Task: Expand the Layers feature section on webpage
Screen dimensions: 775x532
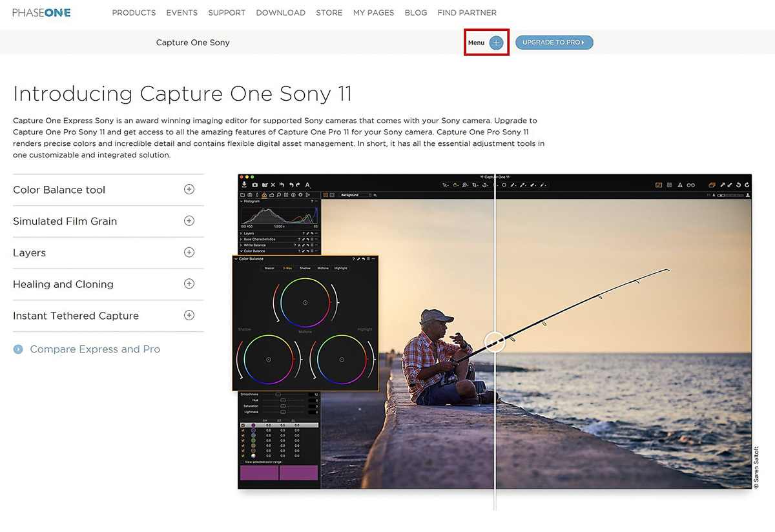Action: point(189,252)
